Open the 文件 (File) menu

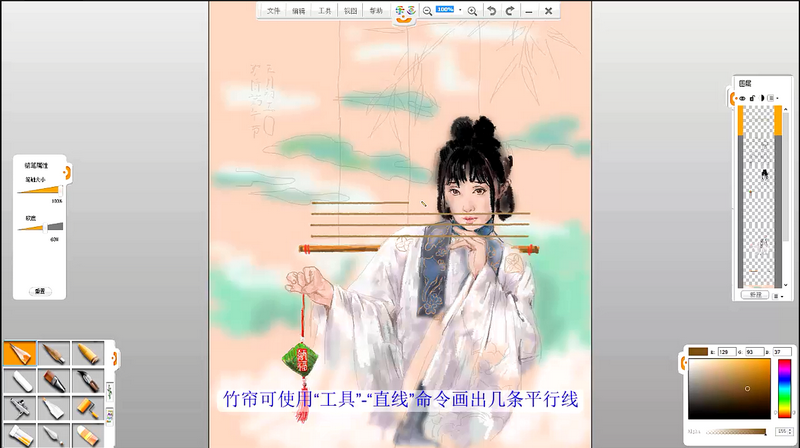point(273,11)
